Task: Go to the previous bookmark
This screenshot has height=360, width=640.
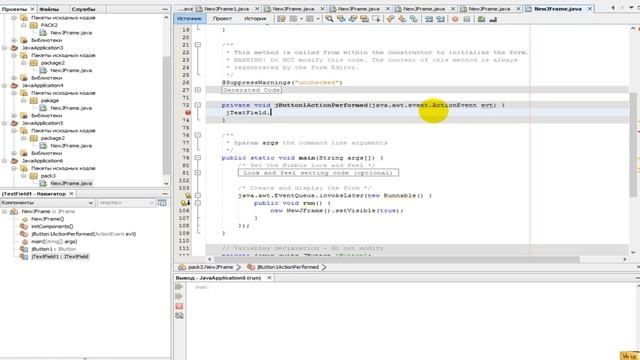Action: coord(391,19)
